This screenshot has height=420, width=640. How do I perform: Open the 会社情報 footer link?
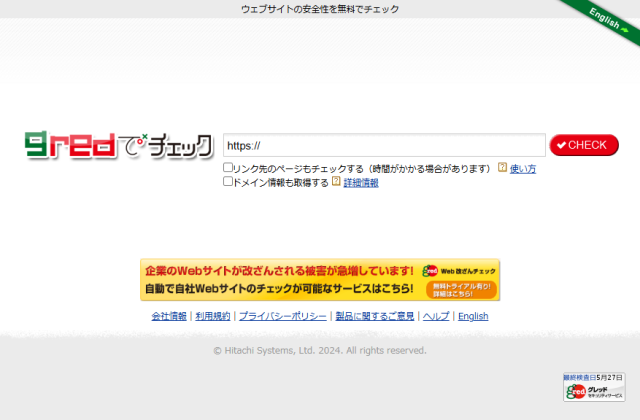[169, 316]
